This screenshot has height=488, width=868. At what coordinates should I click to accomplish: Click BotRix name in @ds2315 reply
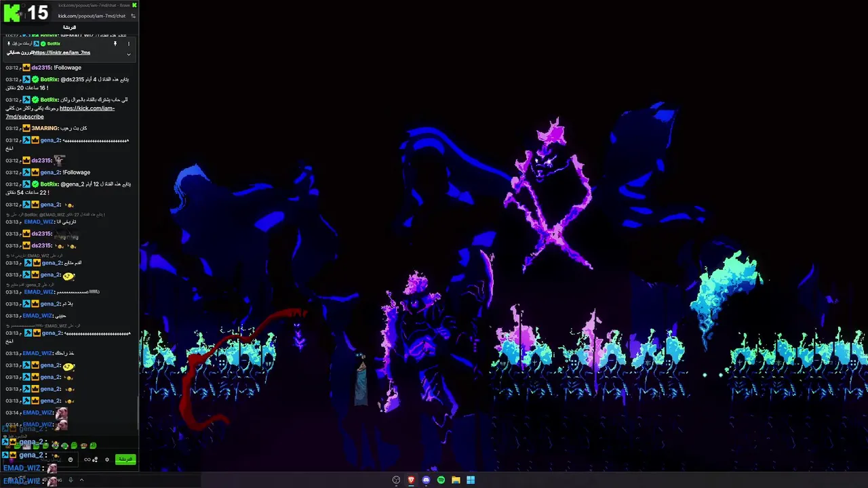click(49, 79)
